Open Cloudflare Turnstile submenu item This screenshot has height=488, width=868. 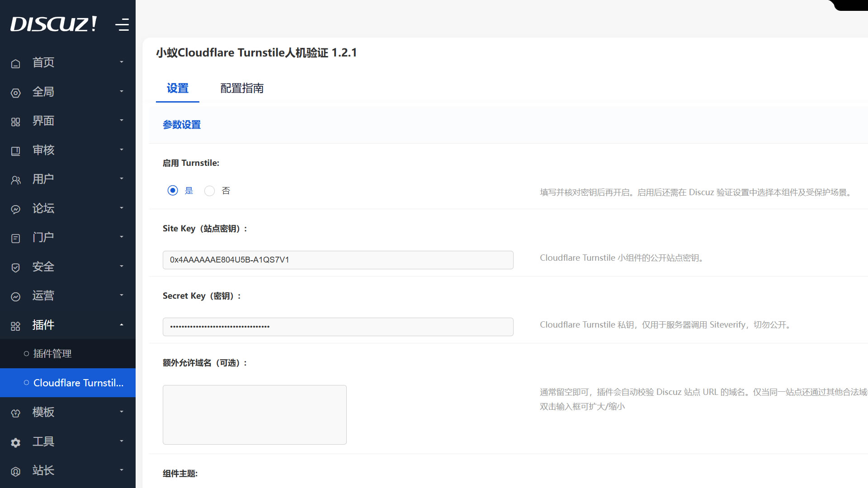pos(68,383)
